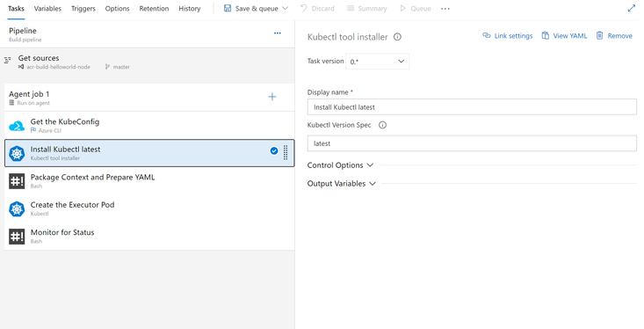Click the Run on agent icon
Image resolution: width=644 pixels, height=329 pixels.
(11, 103)
